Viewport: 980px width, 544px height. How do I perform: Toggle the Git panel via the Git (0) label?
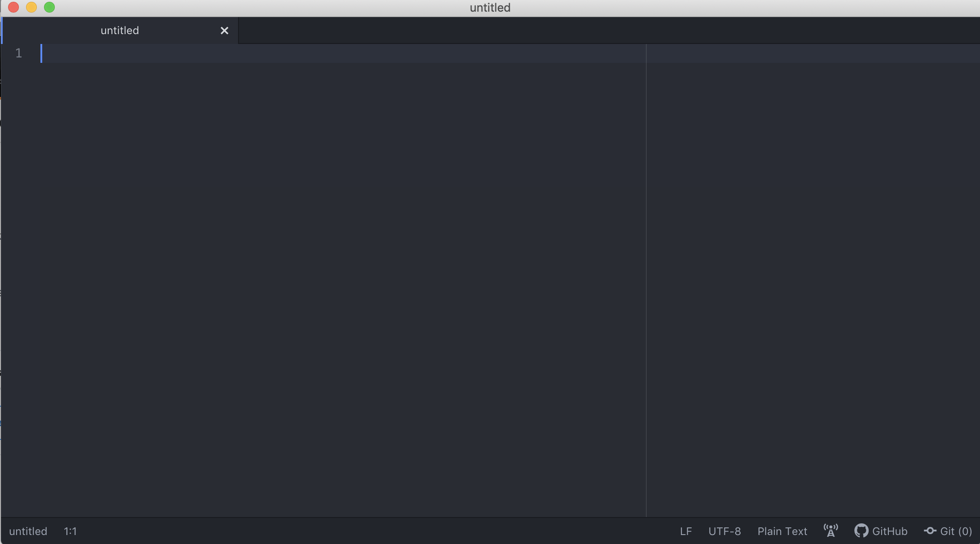point(948,531)
